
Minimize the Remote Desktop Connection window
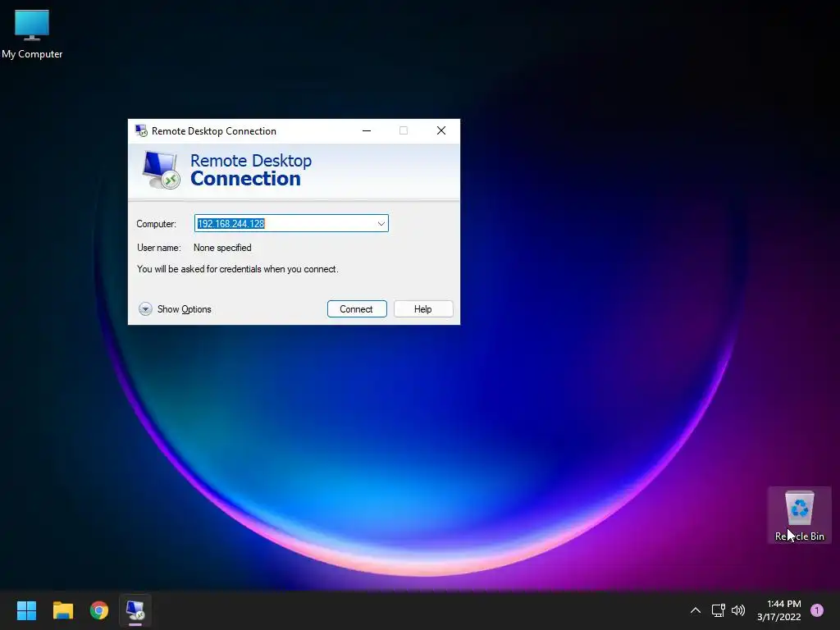(x=367, y=130)
